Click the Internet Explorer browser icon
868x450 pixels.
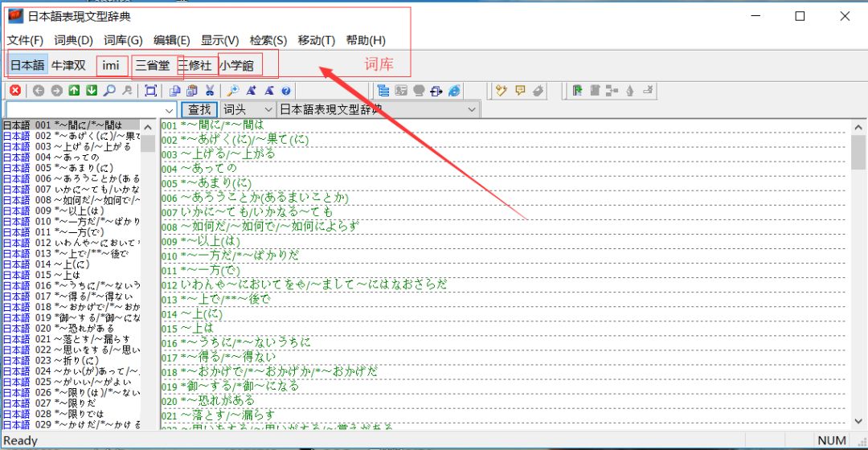pos(455,91)
